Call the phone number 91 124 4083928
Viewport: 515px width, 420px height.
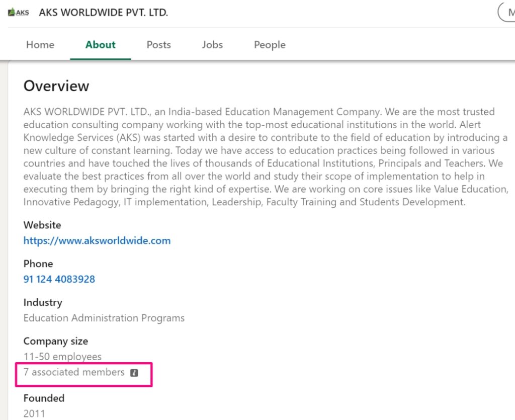point(59,279)
